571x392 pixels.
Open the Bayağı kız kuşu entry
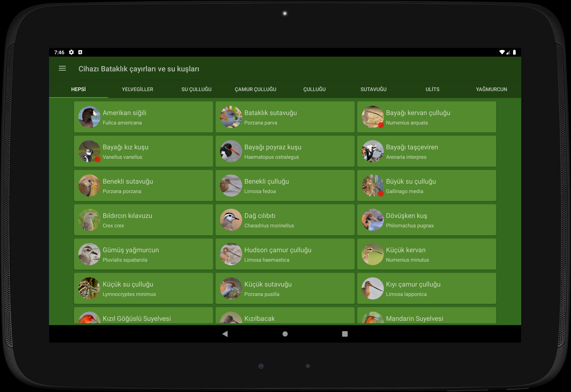[143, 151]
